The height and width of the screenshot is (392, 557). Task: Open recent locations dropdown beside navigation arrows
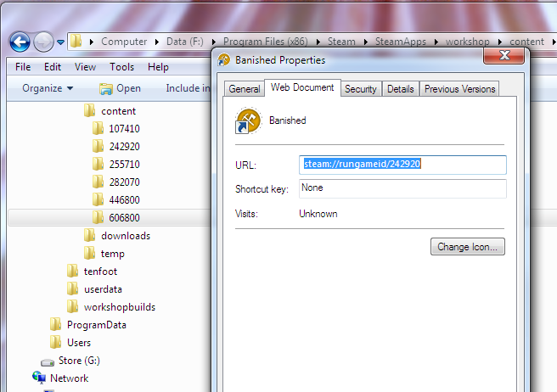(x=61, y=42)
